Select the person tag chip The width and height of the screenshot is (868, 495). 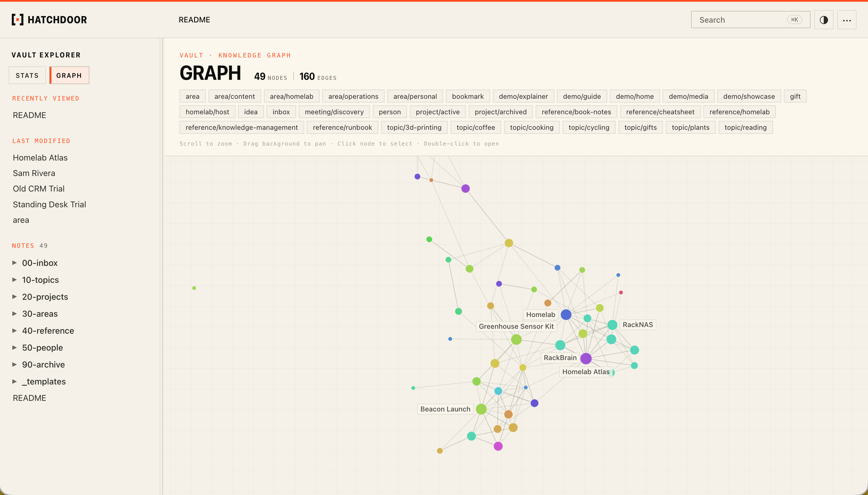point(390,112)
